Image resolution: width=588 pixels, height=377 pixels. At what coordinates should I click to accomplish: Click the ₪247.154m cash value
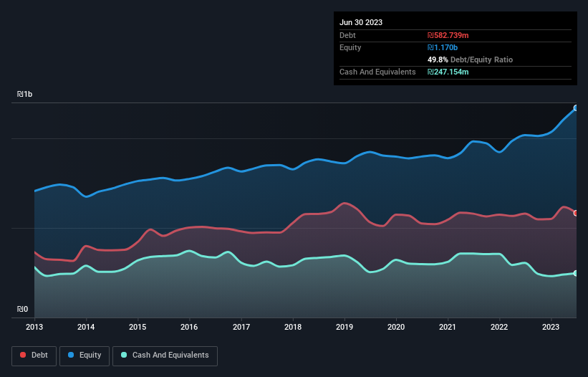click(x=448, y=72)
